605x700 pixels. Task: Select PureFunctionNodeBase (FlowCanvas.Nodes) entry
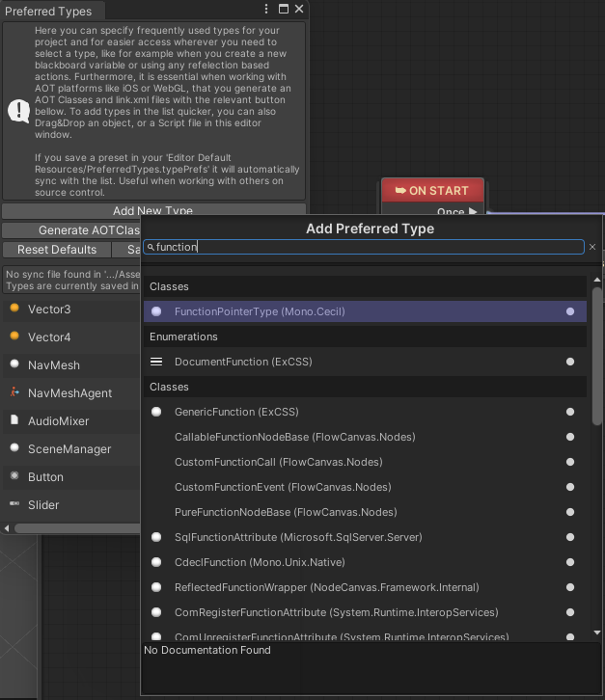[x=365, y=512]
